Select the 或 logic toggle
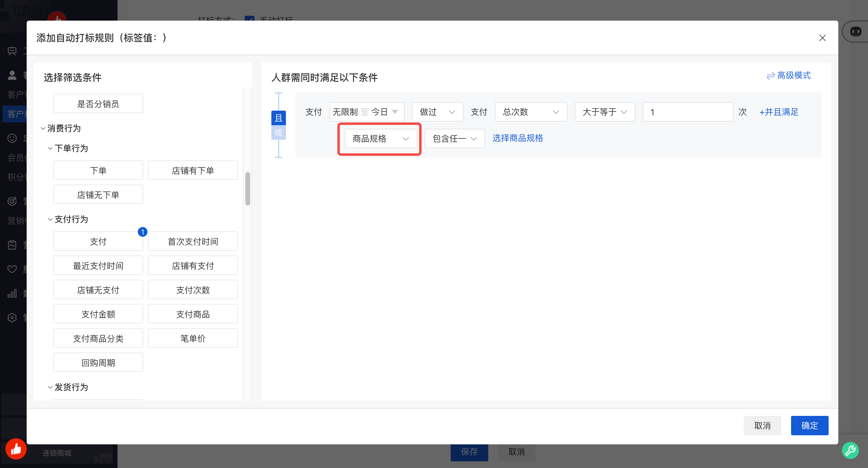This screenshot has width=868, height=468. 278,132
